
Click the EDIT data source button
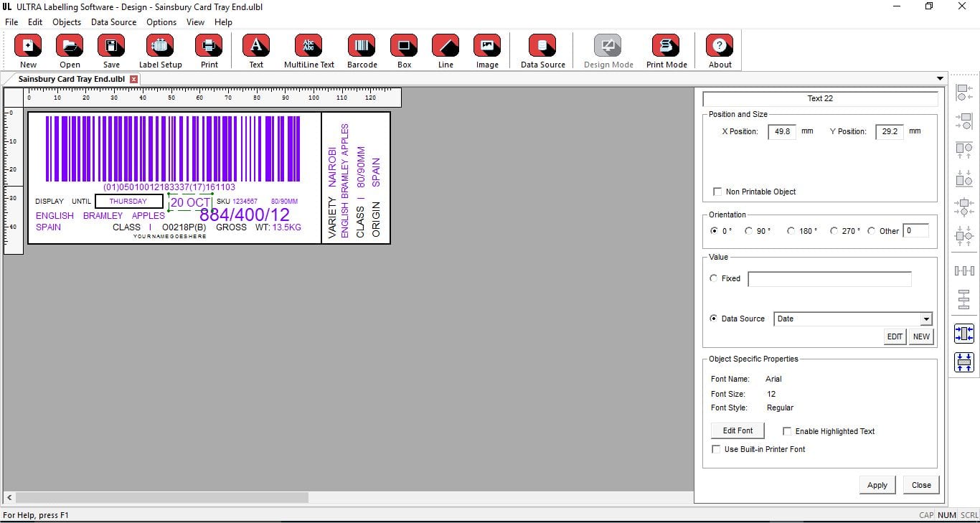(x=895, y=336)
